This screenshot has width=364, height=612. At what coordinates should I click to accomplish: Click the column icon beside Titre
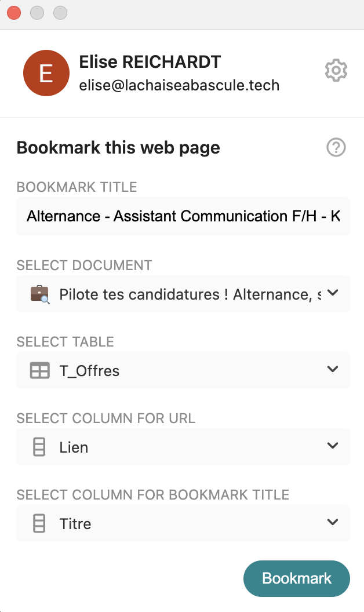[39, 523]
